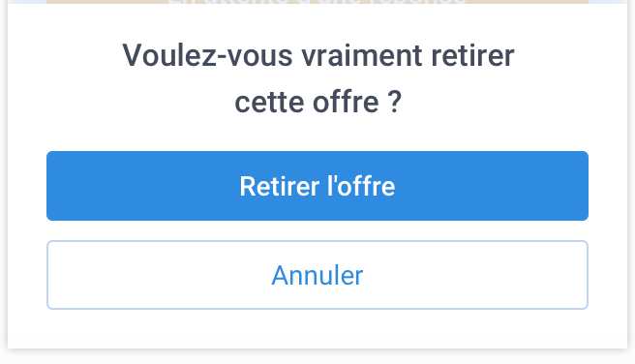The width and height of the screenshot is (635, 364).
Task: Confirm with the Retirer l'offre button
Action: [x=317, y=186]
